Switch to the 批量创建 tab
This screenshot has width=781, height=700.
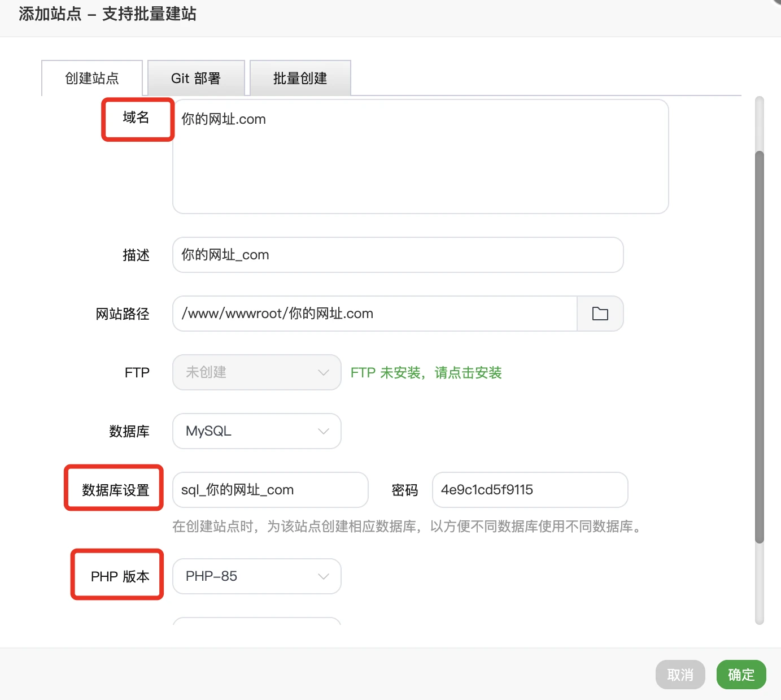point(300,78)
